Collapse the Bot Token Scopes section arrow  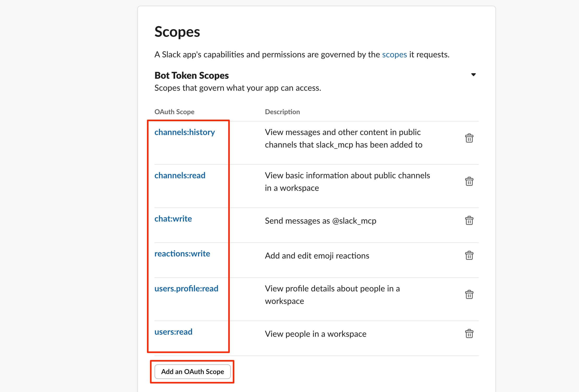pos(473,75)
